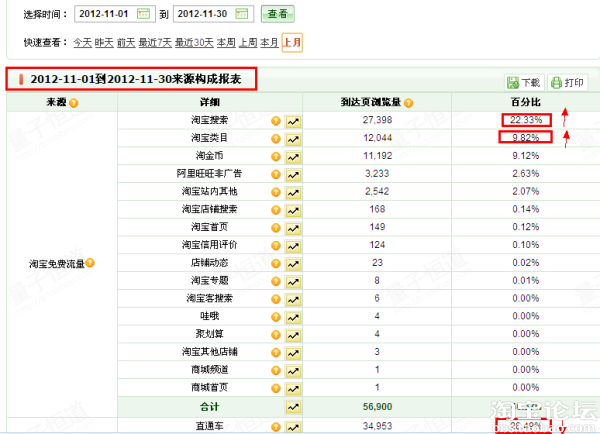View trend chart for 直通车
Viewport: 600px width, 434px height.
click(293, 426)
